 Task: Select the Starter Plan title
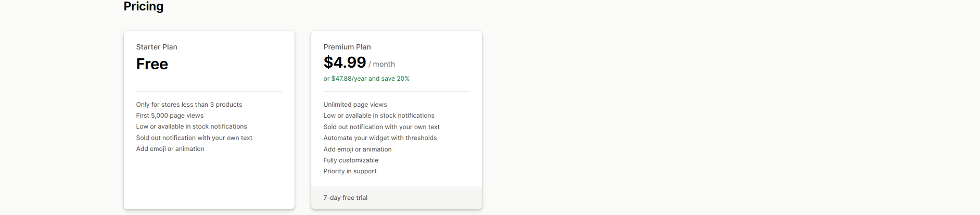157,47
